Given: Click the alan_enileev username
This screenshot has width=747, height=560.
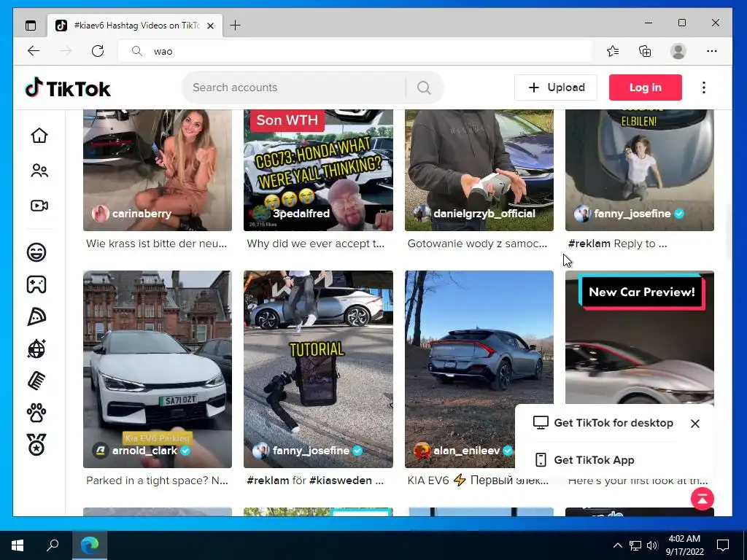Looking at the screenshot, I should [x=466, y=451].
